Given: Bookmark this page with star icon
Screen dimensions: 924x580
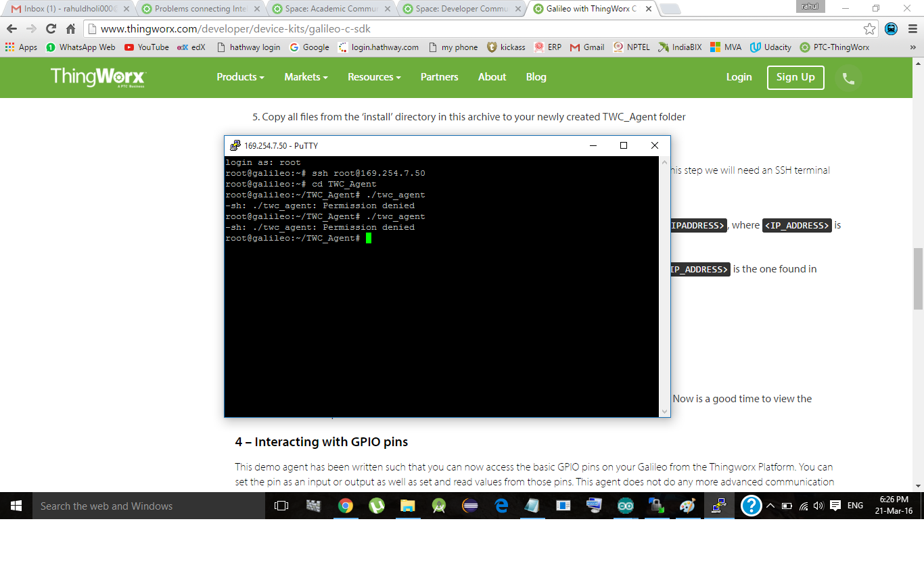Looking at the screenshot, I should (x=870, y=29).
